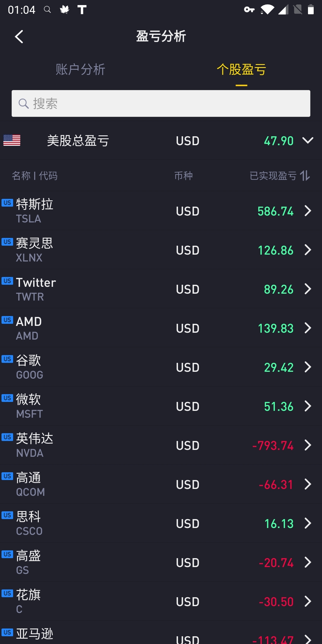Click the magnifier icon in search bar
Screen dimensions: 322x644
[24, 103]
